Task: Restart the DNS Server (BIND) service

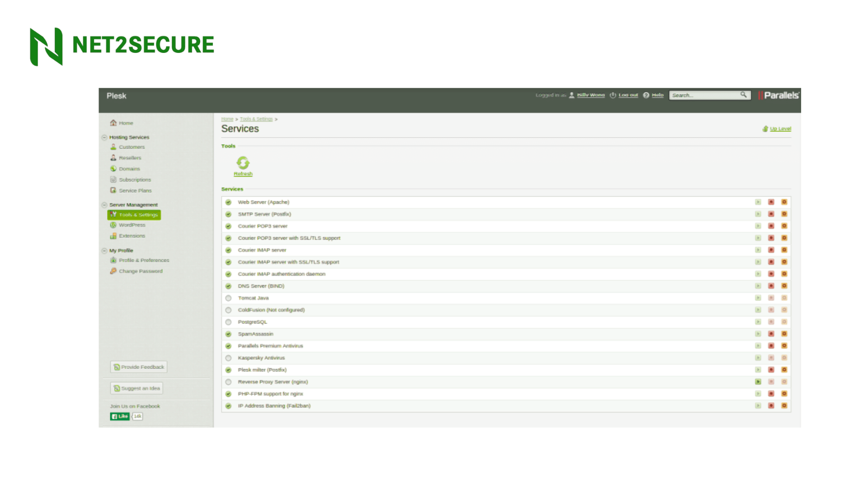Action: point(784,286)
